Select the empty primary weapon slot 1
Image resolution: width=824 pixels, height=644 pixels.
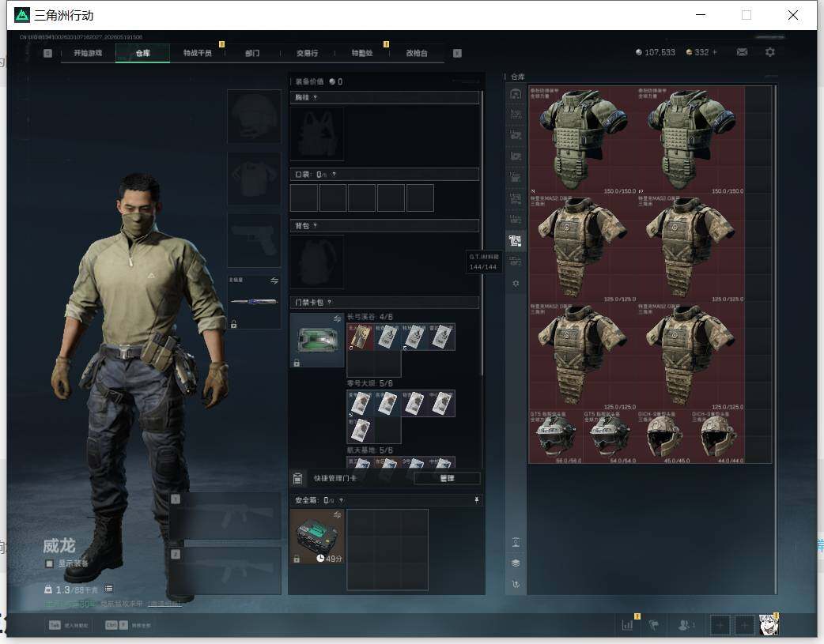[x=225, y=515]
